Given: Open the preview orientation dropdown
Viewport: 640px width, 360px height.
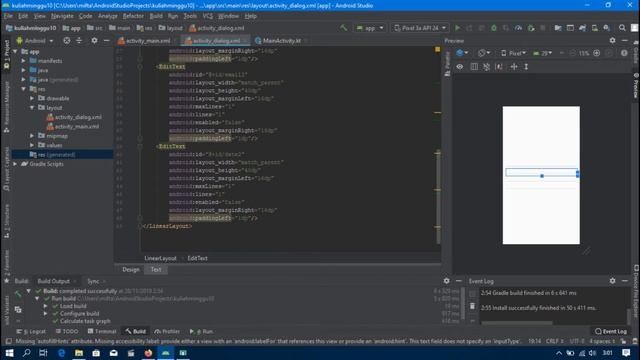Looking at the screenshot, I should 483,53.
